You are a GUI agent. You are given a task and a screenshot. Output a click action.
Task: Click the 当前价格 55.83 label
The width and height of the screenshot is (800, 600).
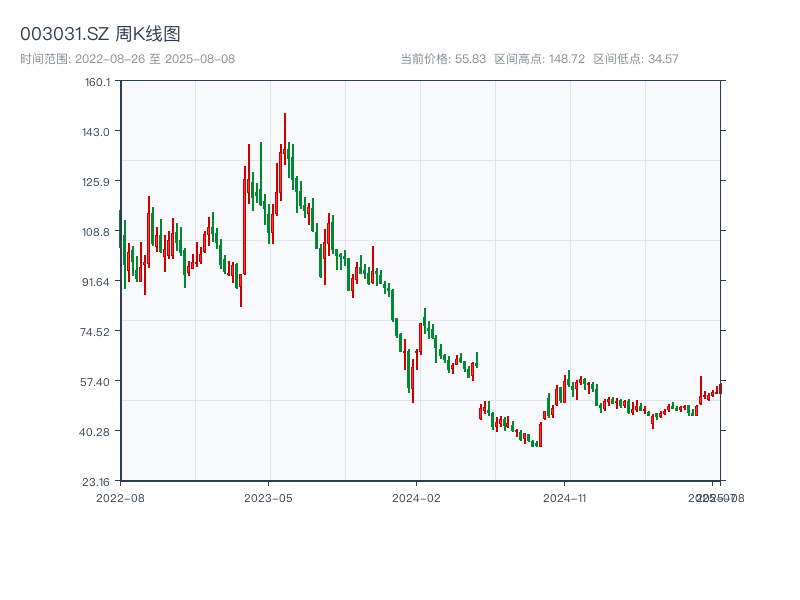[442, 59]
